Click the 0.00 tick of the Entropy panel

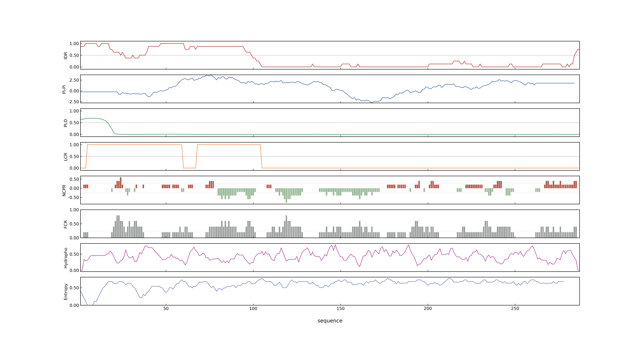(74, 305)
